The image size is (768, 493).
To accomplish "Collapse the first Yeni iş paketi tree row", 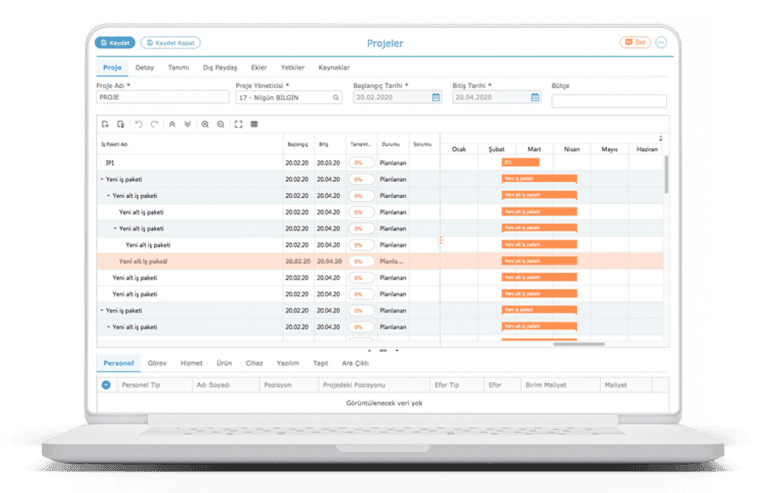I will pos(102,178).
